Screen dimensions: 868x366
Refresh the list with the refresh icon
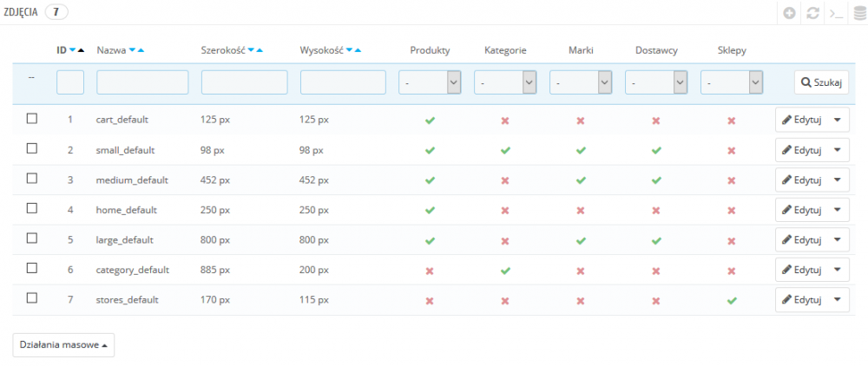pyautogui.click(x=812, y=13)
